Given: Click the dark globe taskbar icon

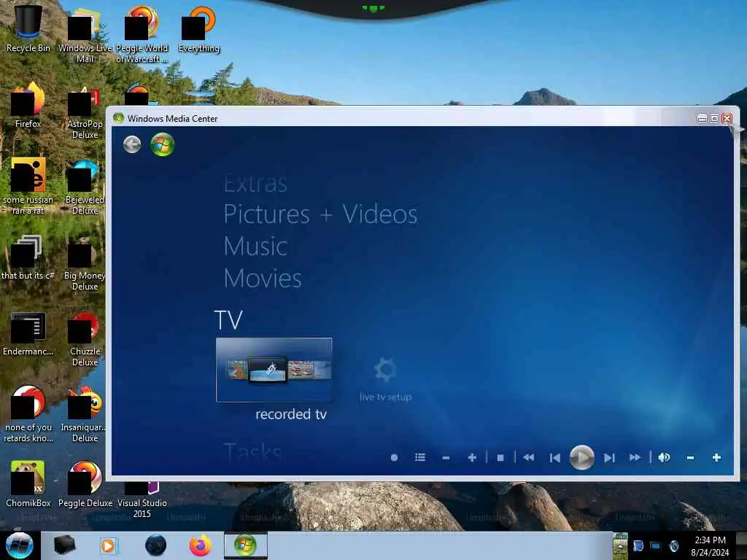Looking at the screenshot, I should tap(156, 545).
